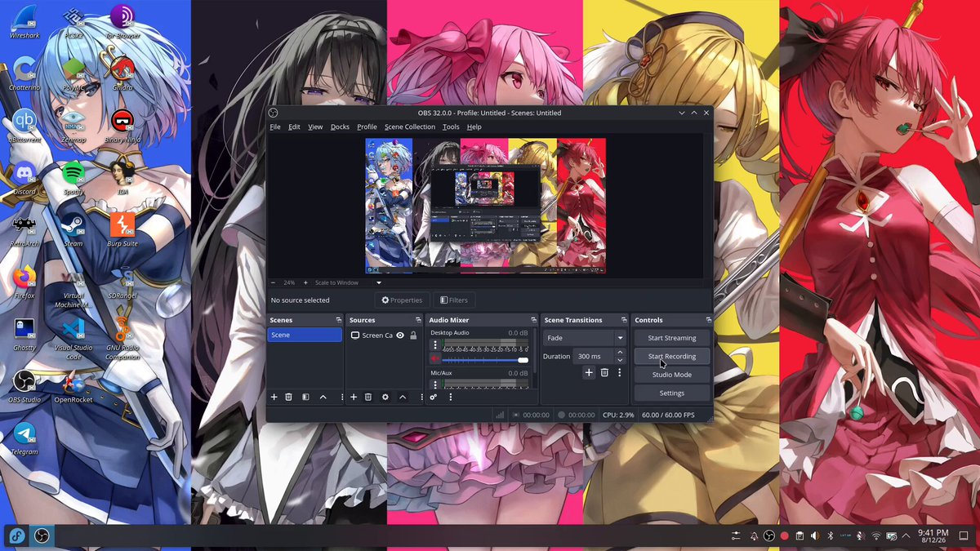This screenshot has width=980, height=551.
Task: Toggle lock on Screen Capture source
Action: coord(413,335)
